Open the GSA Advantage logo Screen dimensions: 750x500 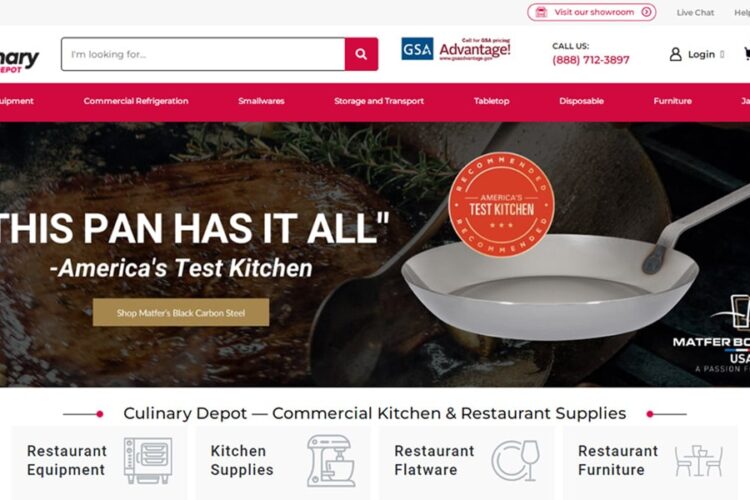click(456, 49)
